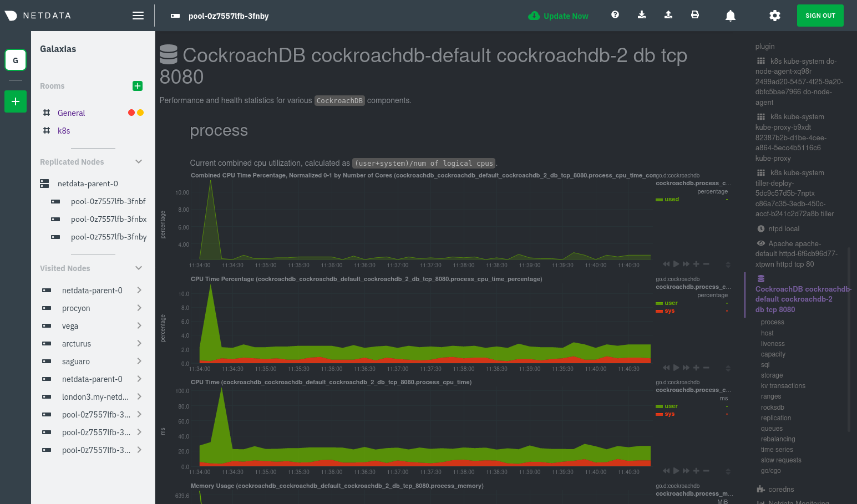Click the right menu scrollbar
This screenshot has width=857, height=504.
[x=849, y=339]
